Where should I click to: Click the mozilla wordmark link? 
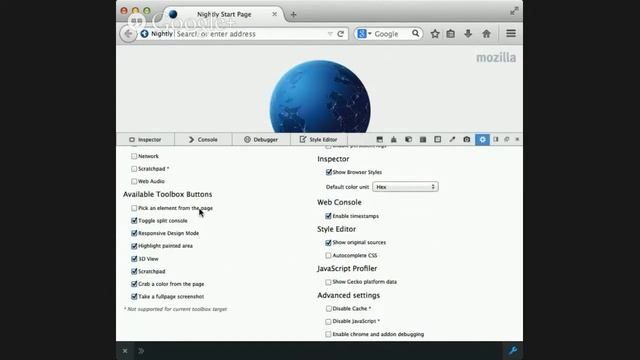[x=496, y=58]
